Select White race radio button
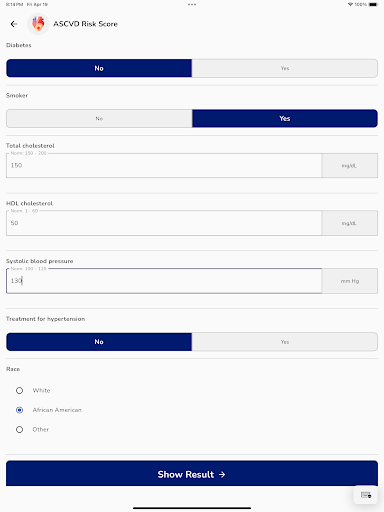 coord(19,390)
